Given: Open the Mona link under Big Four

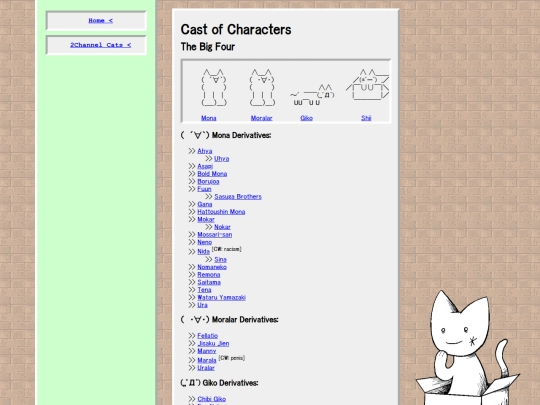Looking at the screenshot, I should [209, 118].
